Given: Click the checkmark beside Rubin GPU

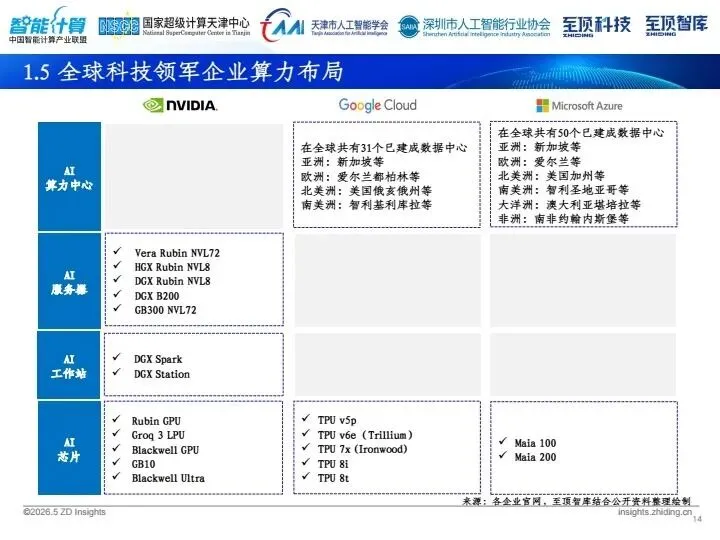Looking at the screenshot, I should tap(117, 419).
